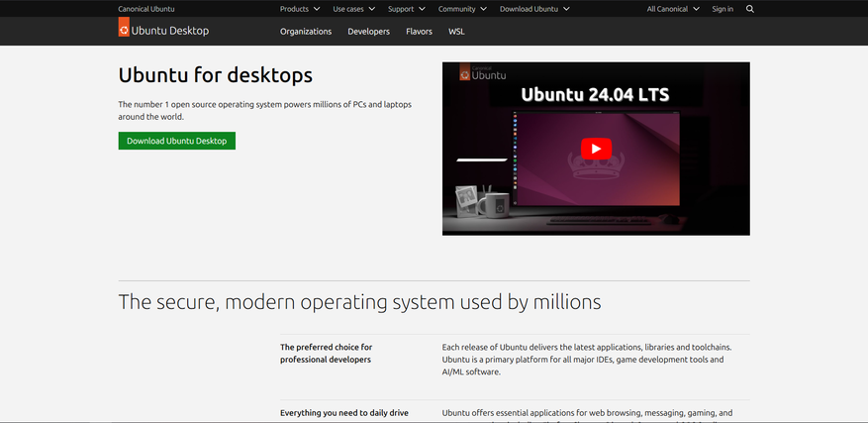The height and width of the screenshot is (423, 868).
Task: Expand the Products dropdown
Action: [300, 9]
